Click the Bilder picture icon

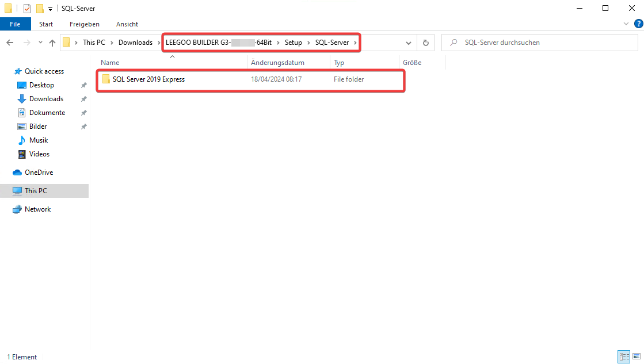click(x=22, y=127)
